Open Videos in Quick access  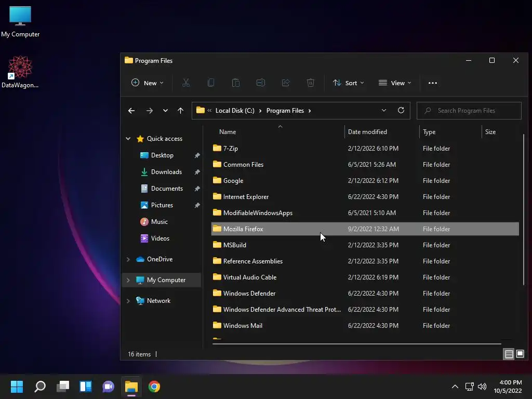point(160,238)
